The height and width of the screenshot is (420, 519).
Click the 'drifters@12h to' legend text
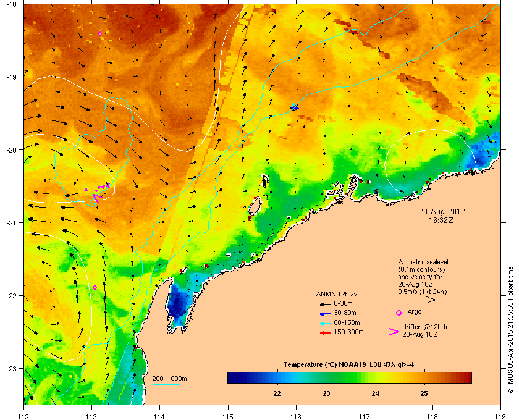coord(426,327)
